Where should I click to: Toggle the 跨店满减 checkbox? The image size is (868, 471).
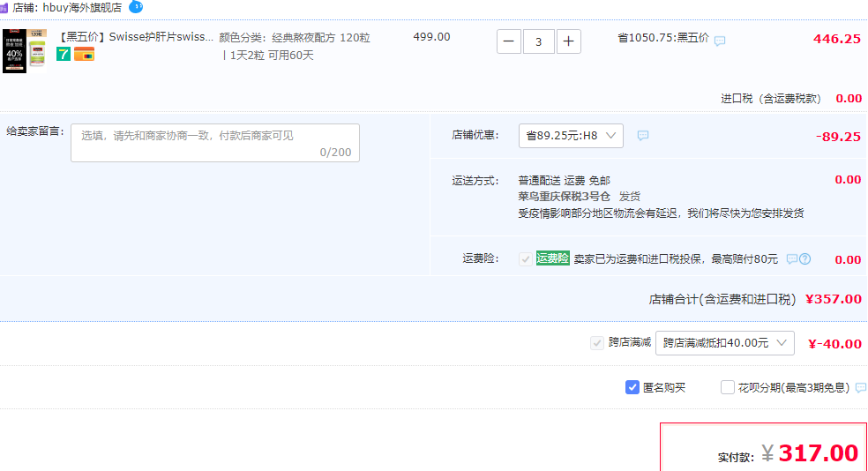[596, 343]
